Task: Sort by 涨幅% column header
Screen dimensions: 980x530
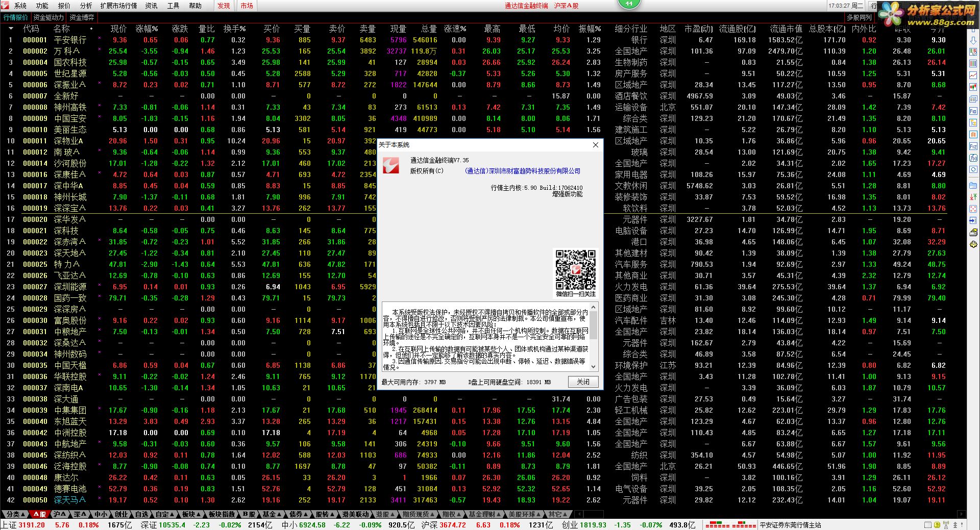Action: point(147,29)
